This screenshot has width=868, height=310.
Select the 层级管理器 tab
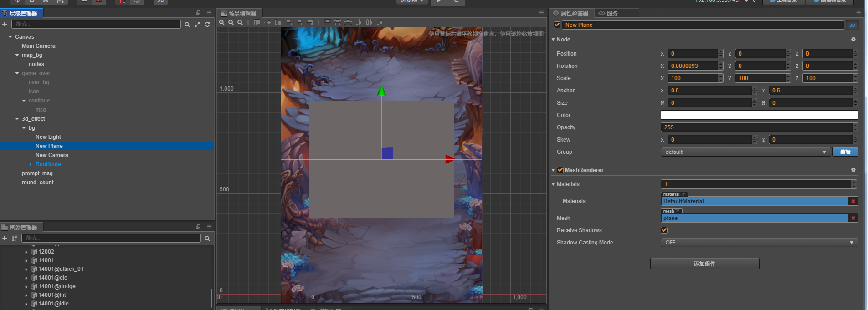click(x=21, y=13)
